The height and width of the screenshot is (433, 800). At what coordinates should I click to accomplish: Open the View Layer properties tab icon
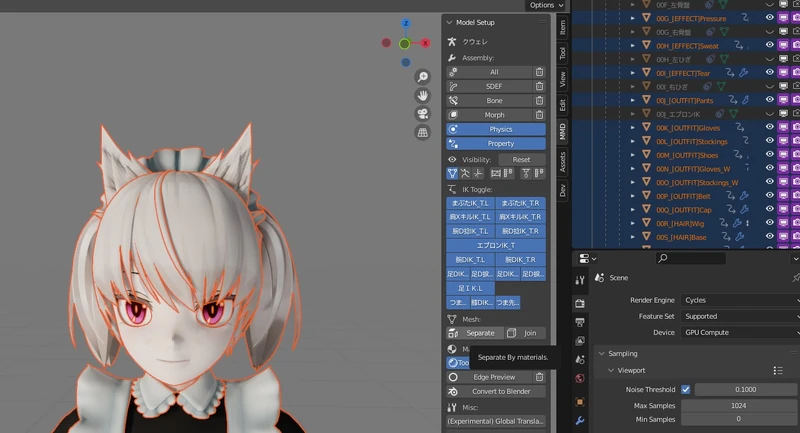(x=580, y=341)
